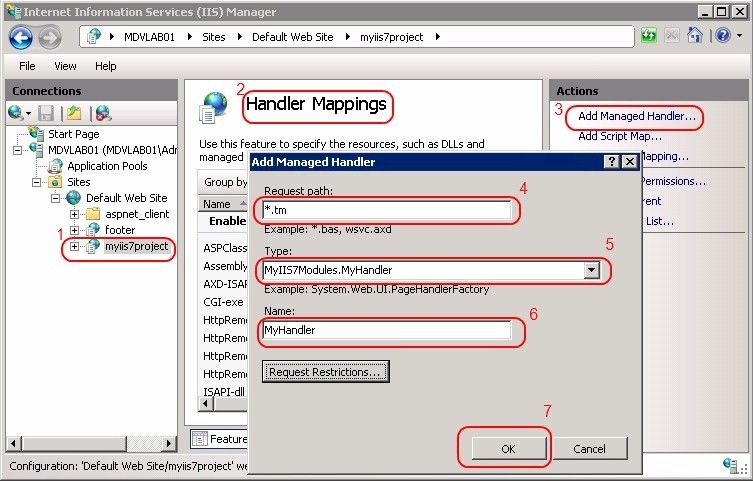Click the Connections tree right scroll arrow
This screenshot has width=753, height=481.
pyautogui.click(x=168, y=444)
